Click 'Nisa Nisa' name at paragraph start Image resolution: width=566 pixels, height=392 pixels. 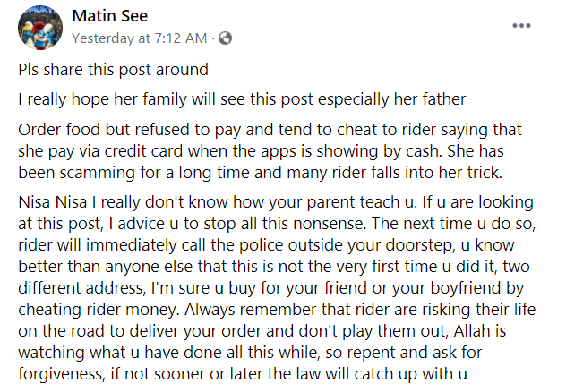coord(53,202)
